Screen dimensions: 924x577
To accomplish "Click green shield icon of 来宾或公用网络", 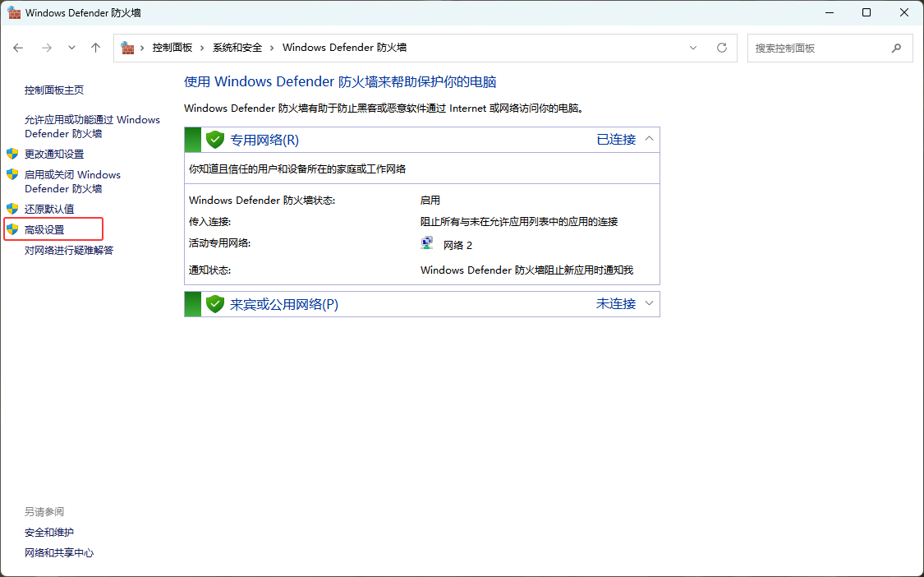I will [x=215, y=304].
